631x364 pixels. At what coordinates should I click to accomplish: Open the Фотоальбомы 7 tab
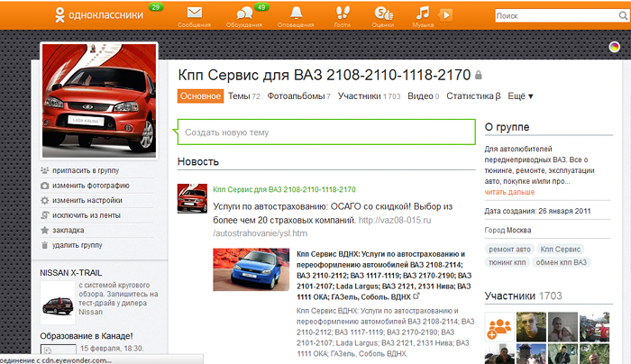click(x=298, y=96)
